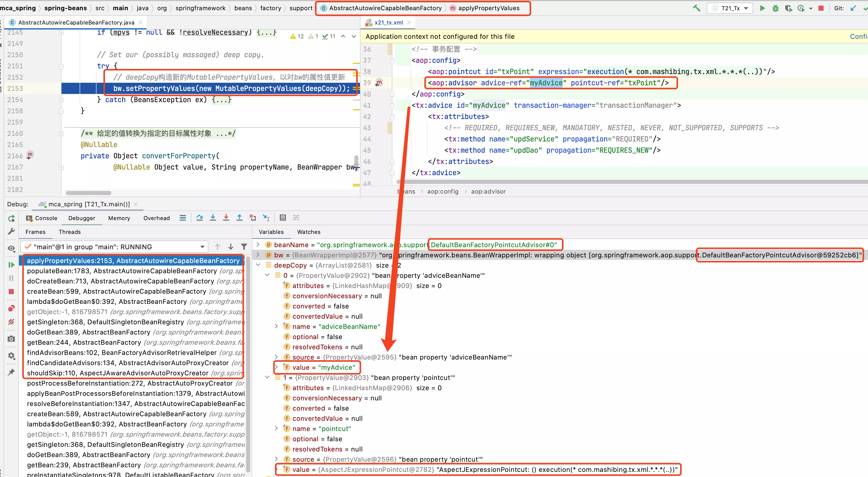Rerun the mca_spring debug session
868x477 pixels.
(x=11, y=218)
